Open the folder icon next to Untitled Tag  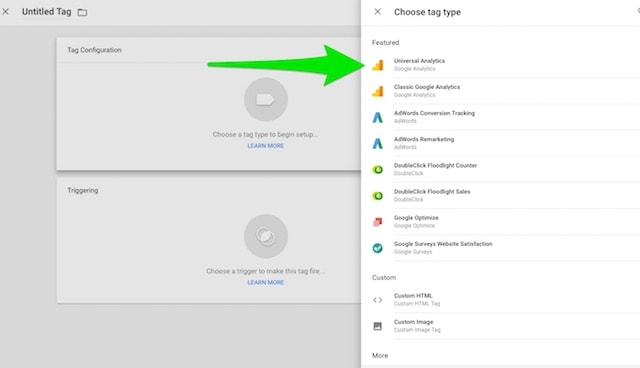point(82,12)
